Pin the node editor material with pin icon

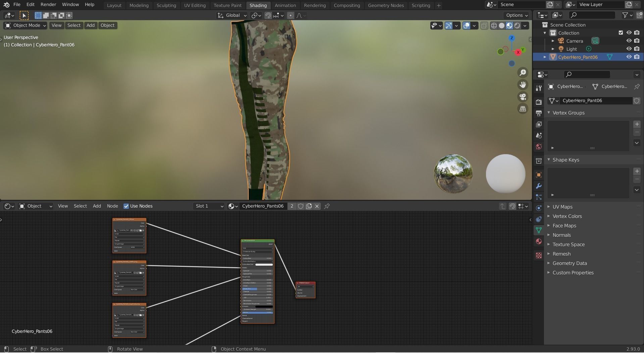tap(327, 206)
